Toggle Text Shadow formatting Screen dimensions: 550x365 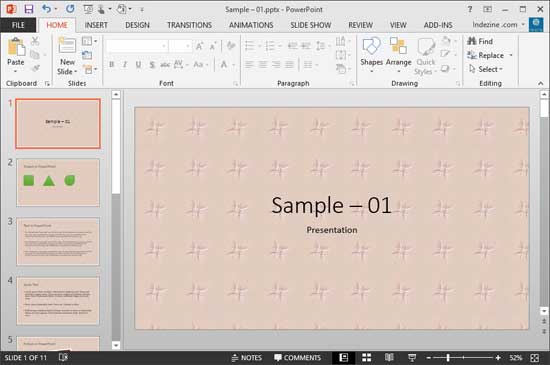coord(152,65)
